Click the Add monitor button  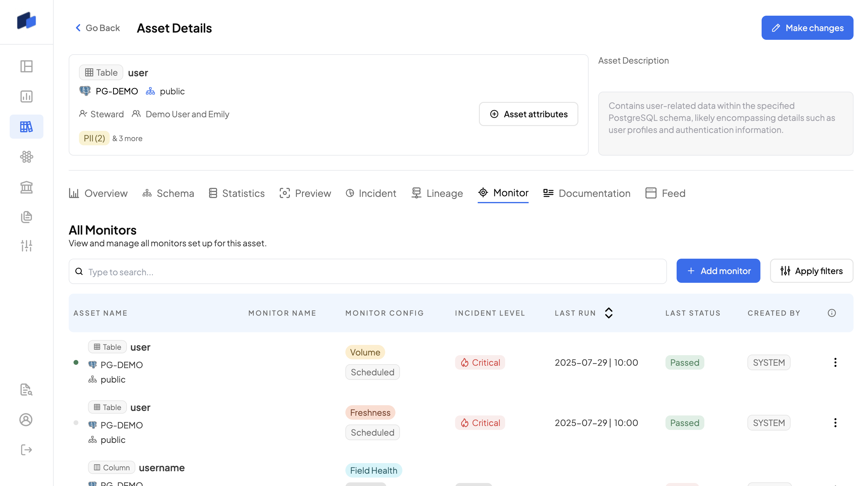pyautogui.click(x=718, y=271)
